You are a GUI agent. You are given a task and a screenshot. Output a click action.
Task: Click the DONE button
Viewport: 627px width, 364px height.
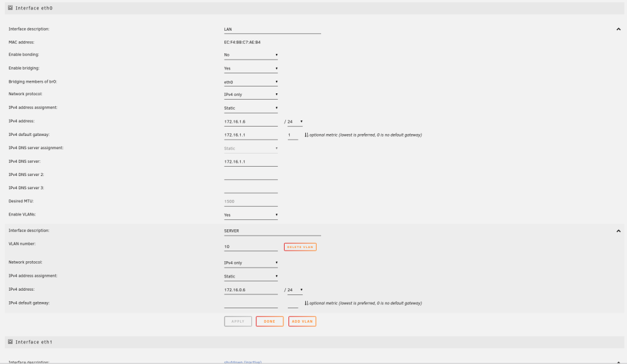coord(270,321)
